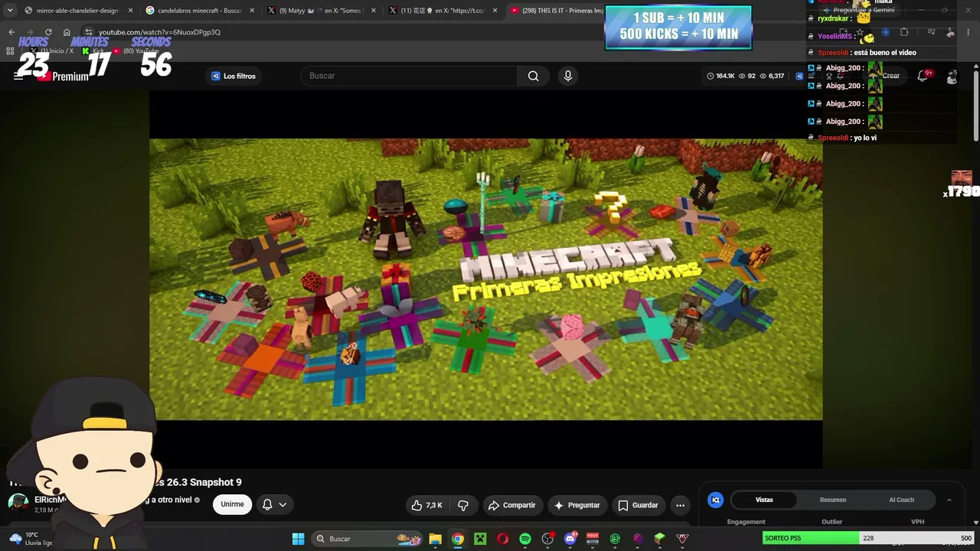The height and width of the screenshot is (551, 980).
Task: Click the Unirme button
Action: point(232,504)
